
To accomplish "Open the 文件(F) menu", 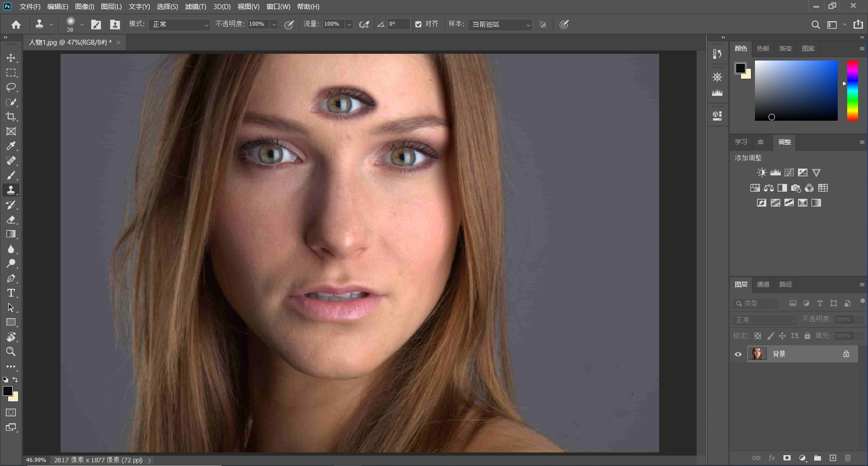I will (30, 6).
